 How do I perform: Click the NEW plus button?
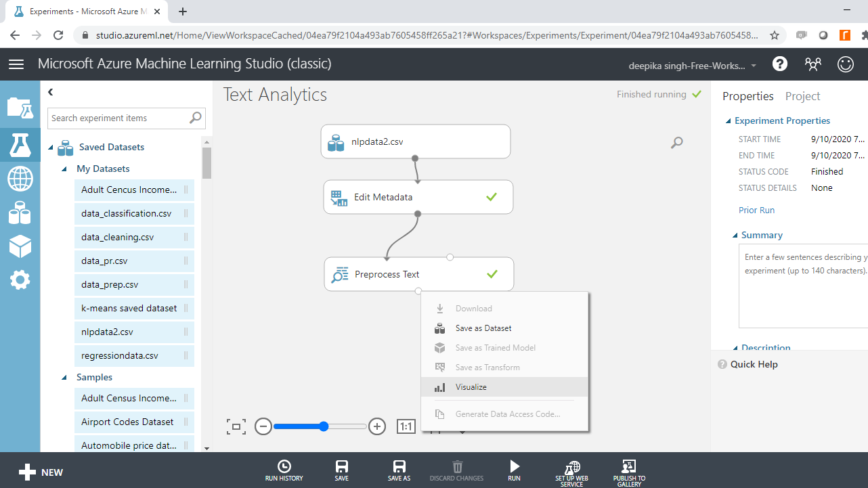(41, 472)
